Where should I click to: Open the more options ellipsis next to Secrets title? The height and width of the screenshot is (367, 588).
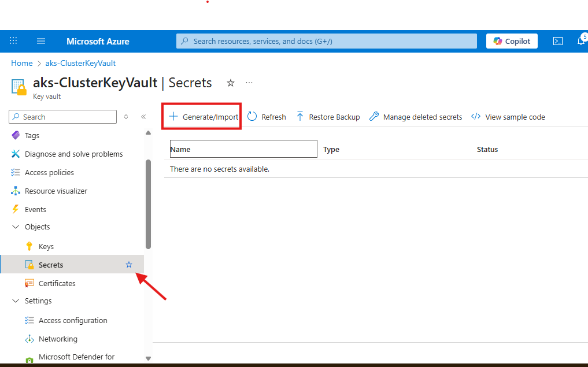249,83
